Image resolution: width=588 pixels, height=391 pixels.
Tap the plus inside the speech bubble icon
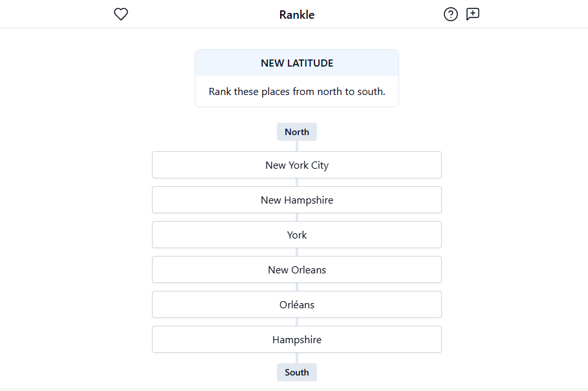[x=472, y=14]
